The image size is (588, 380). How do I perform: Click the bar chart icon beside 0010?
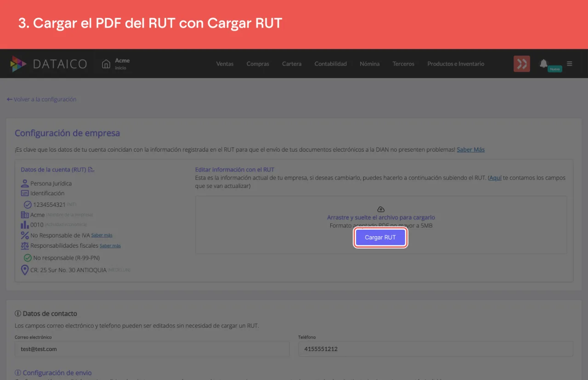25,225
